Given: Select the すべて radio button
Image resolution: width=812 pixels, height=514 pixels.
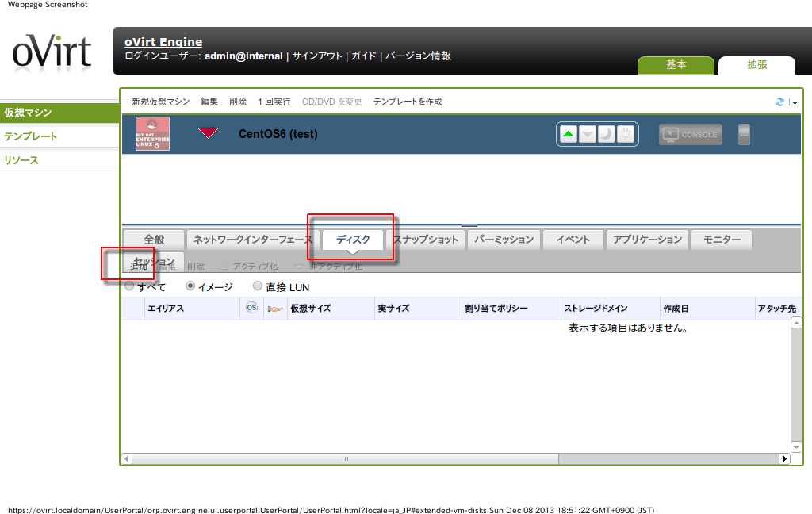Looking at the screenshot, I should [x=129, y=286].
